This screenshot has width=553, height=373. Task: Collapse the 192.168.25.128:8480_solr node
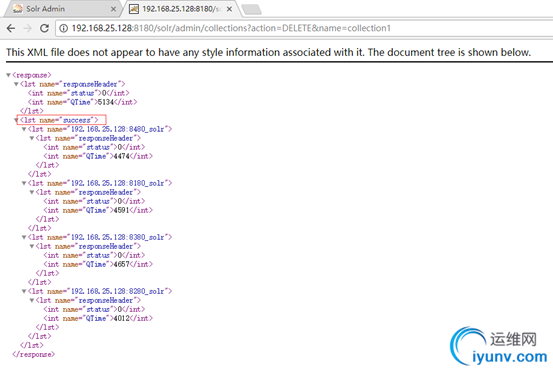coord(24,129)
